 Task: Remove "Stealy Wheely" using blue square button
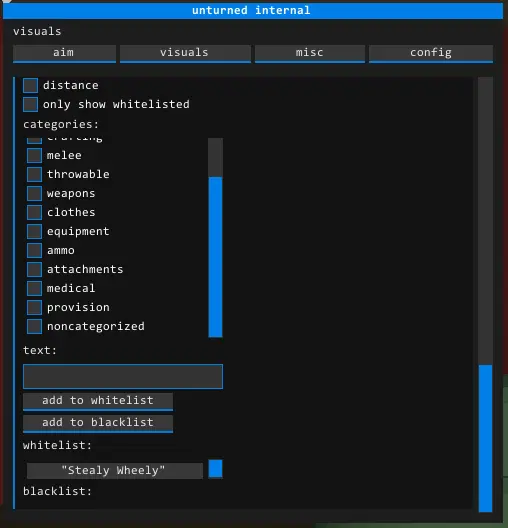[215, 468]
